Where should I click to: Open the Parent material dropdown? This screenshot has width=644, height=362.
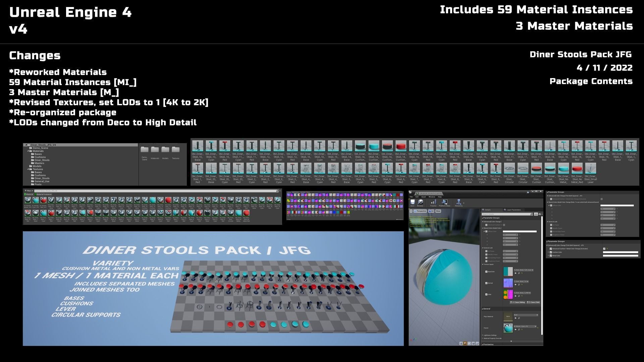tap(526, 326)
